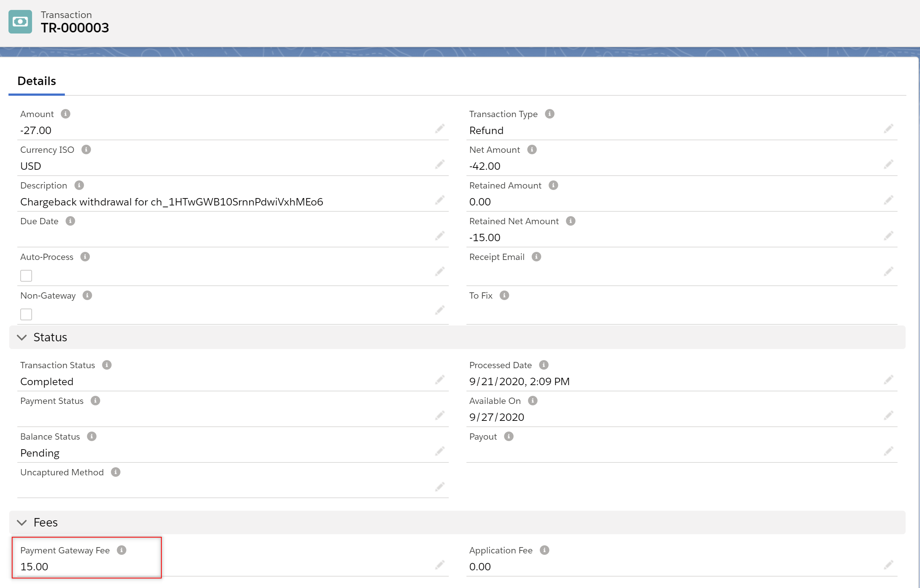Toggle the Non-Gateway checkbox

pos(26,314)
